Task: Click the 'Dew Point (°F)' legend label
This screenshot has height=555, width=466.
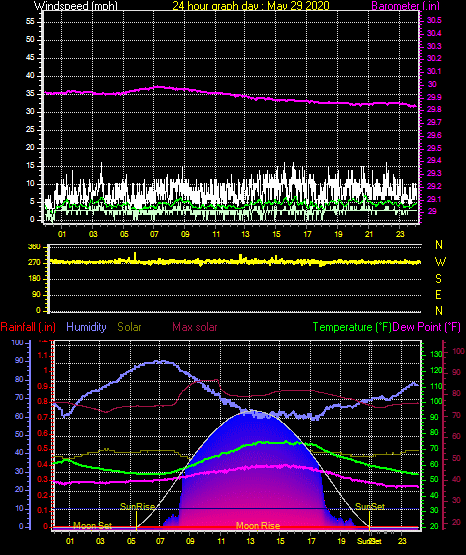Action: (426, 327)
